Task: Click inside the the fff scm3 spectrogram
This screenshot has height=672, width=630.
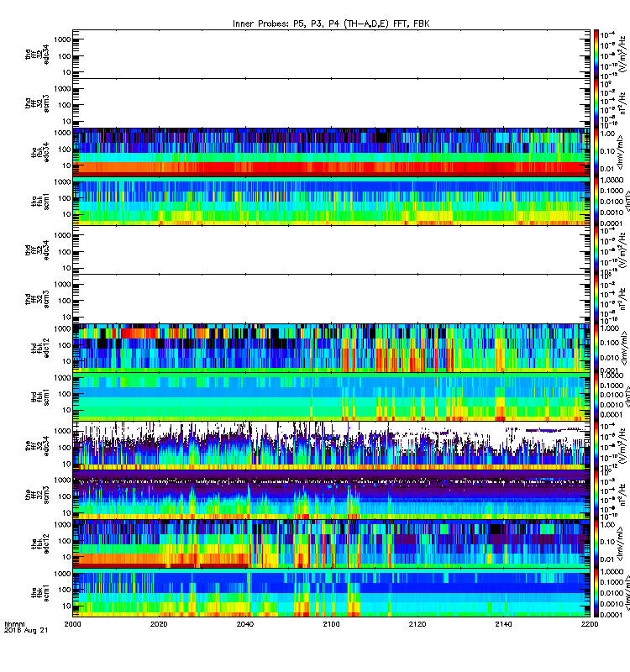Action: point(331,496)
